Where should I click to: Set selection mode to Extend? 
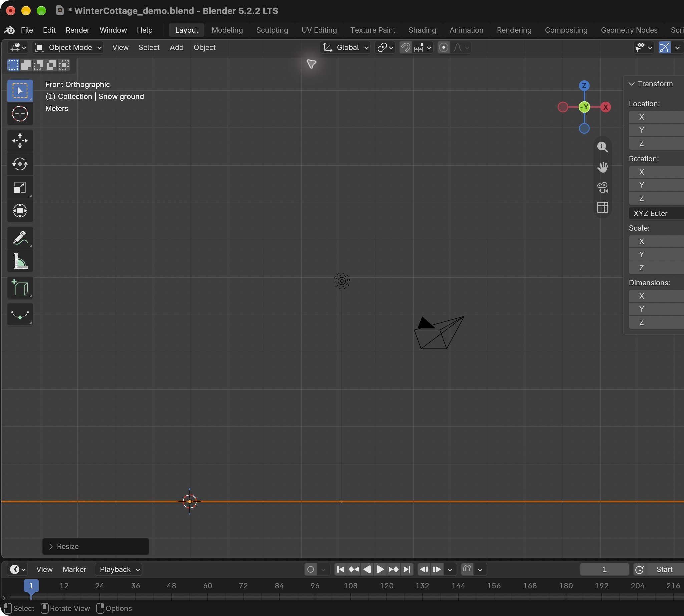tap(26, 65)
